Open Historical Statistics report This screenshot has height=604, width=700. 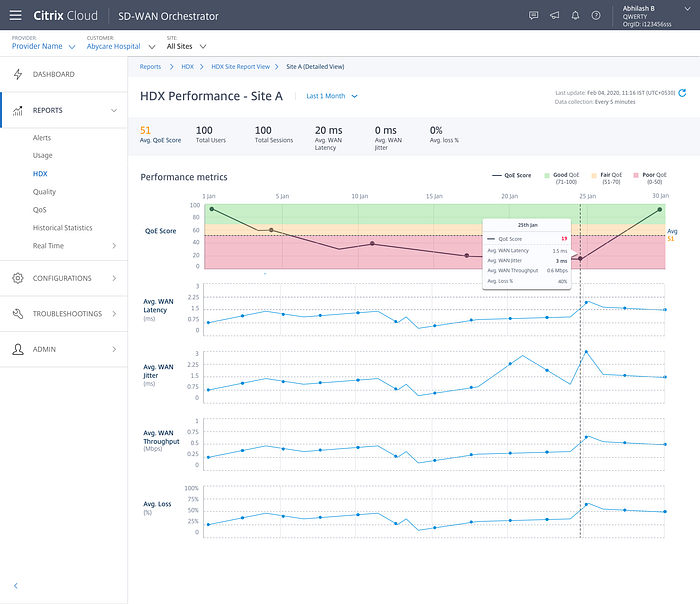point(62,228)
